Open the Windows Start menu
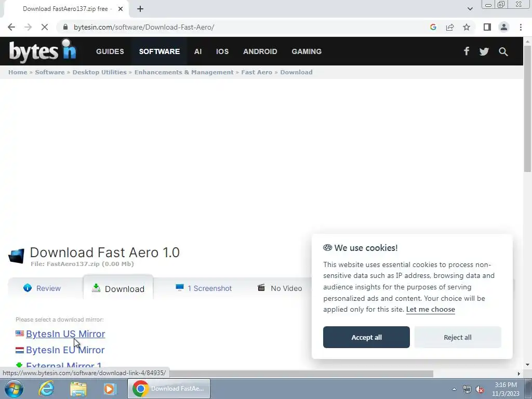 coord(14,389)
